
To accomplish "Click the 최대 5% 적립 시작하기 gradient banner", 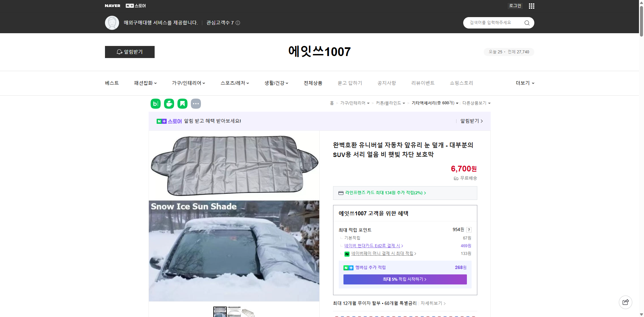I will click(x=405, y=279).
